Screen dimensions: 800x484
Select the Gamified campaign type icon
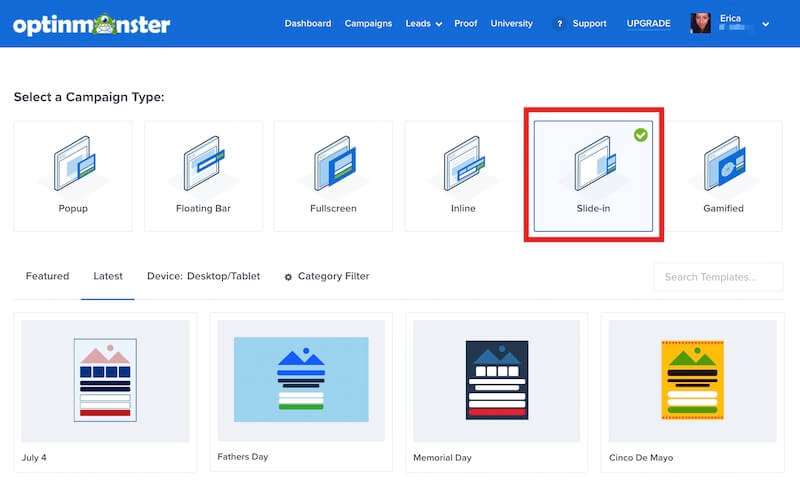(724, 163)
